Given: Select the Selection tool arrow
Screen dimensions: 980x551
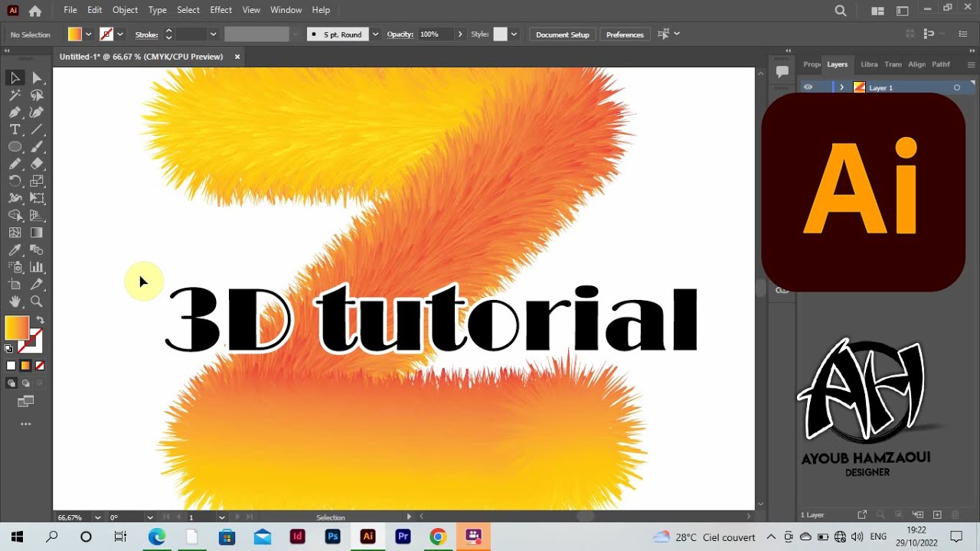Looking at the screenshot, I should click(x=15, y=78).
